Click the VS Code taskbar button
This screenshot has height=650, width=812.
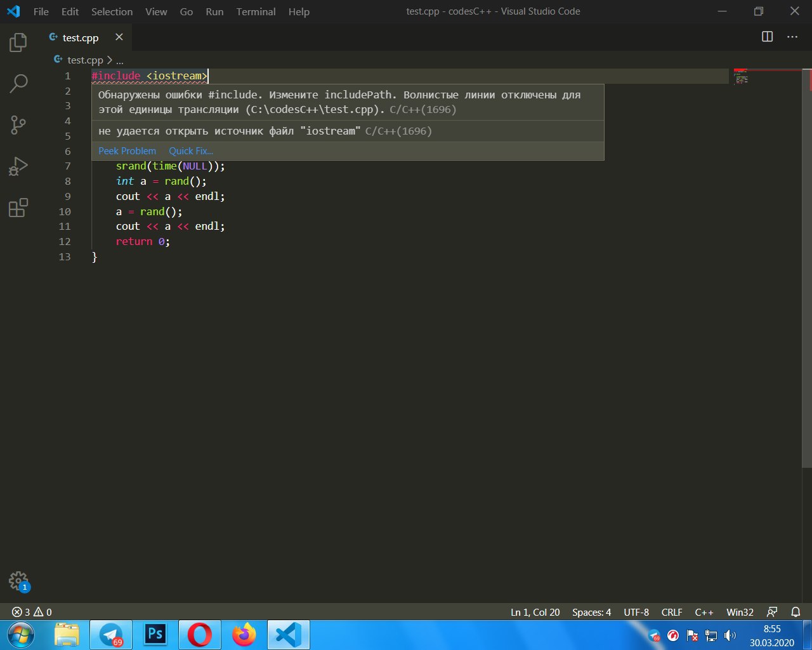click(289, 635)
